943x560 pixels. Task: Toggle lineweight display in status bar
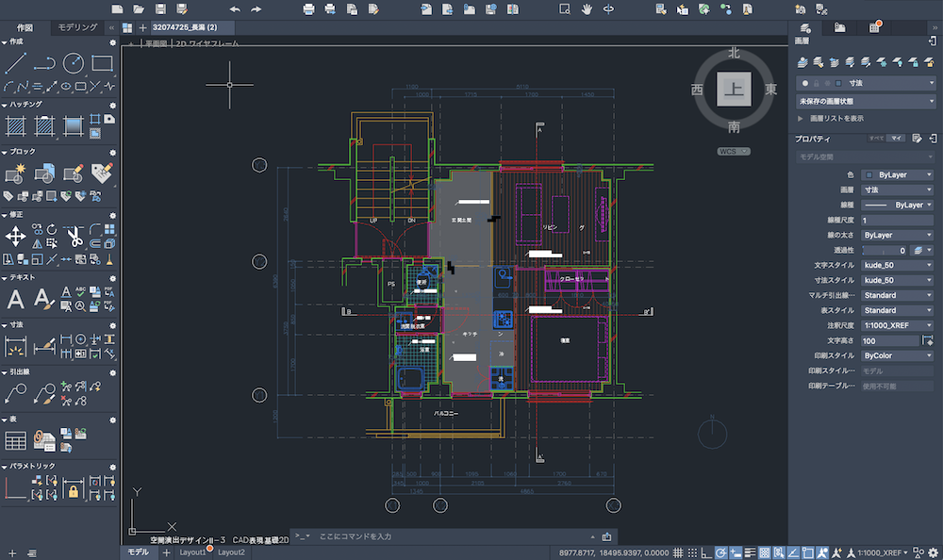750,552
